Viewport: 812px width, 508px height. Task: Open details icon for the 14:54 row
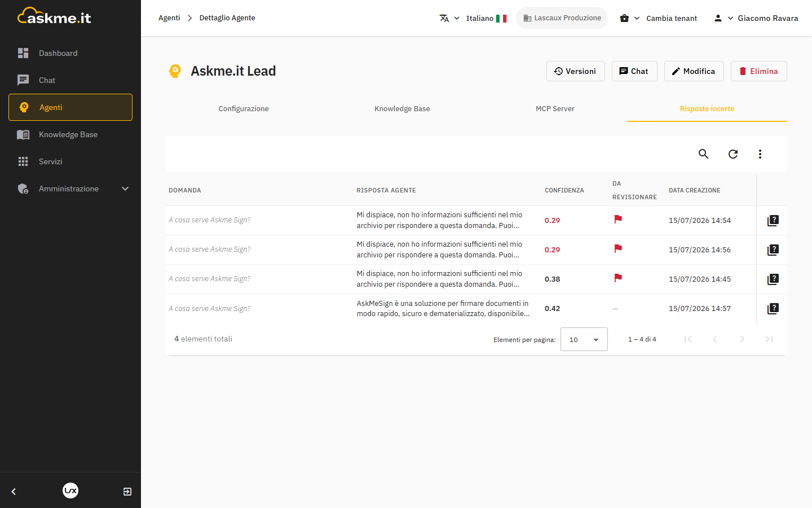tap(773, 221)
